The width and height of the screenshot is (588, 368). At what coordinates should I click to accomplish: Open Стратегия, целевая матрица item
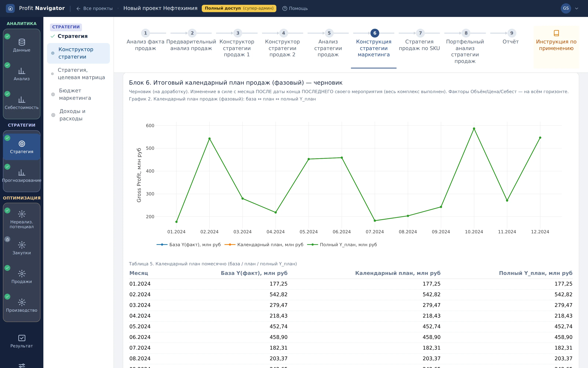[78, 74]
